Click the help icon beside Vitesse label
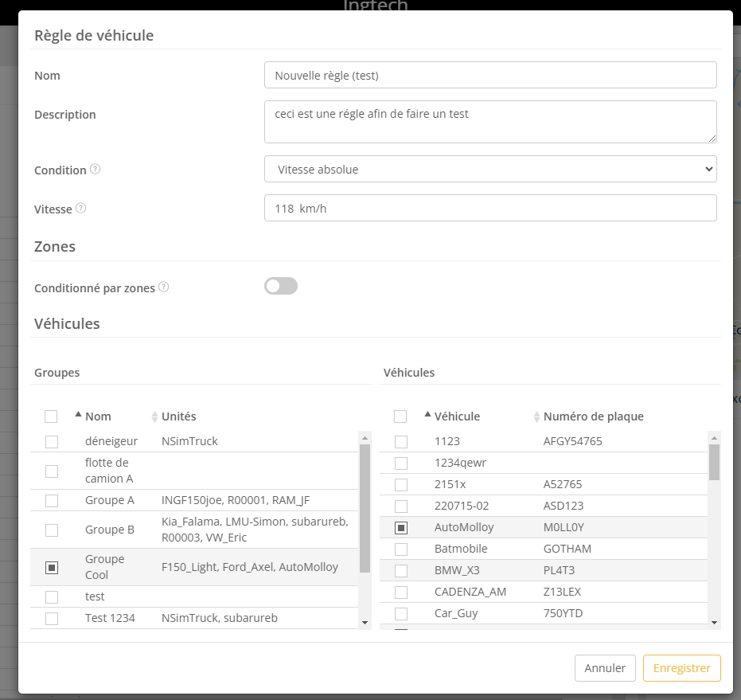The width and height of the screenshot is (741, 700). pos(81,209)
